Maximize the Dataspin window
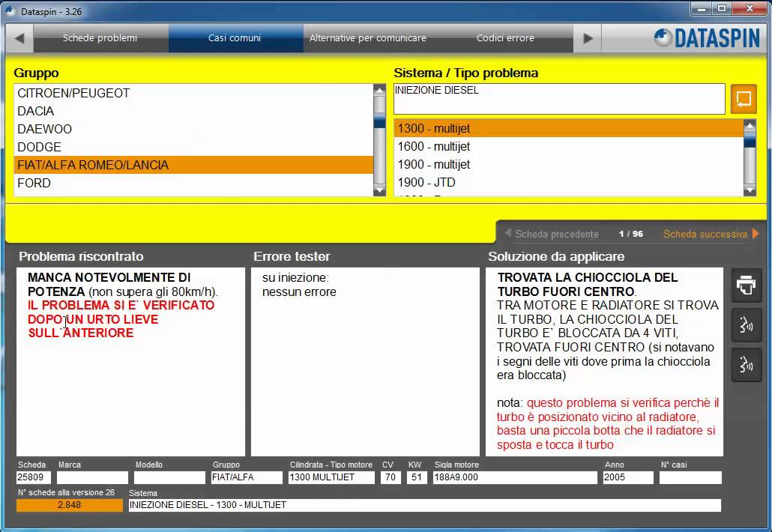 [723, 8]
